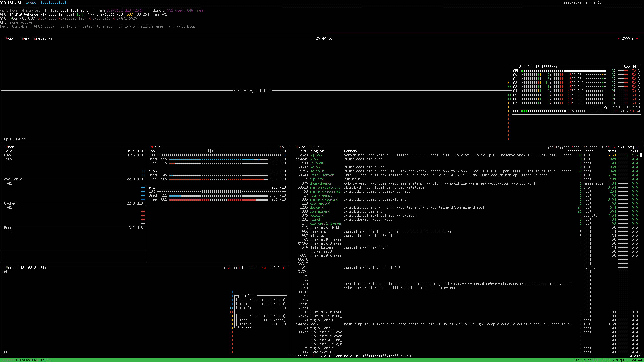This screenshot has height=362, width=644.
Task: Open the btop menu
Action: (26, 38)
